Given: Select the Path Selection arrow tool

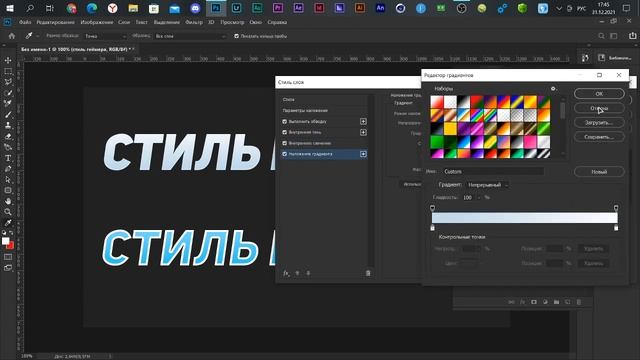Looking at the screenshot, I should coord(8,180).
